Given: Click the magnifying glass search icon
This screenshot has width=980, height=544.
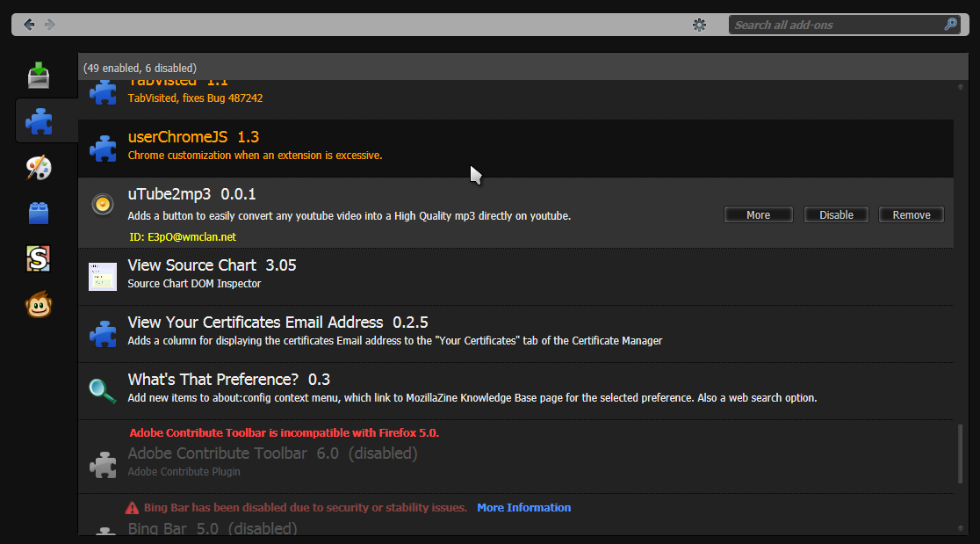Looking at the screenshot, I should pyautogui.click(x=950, y=25).
